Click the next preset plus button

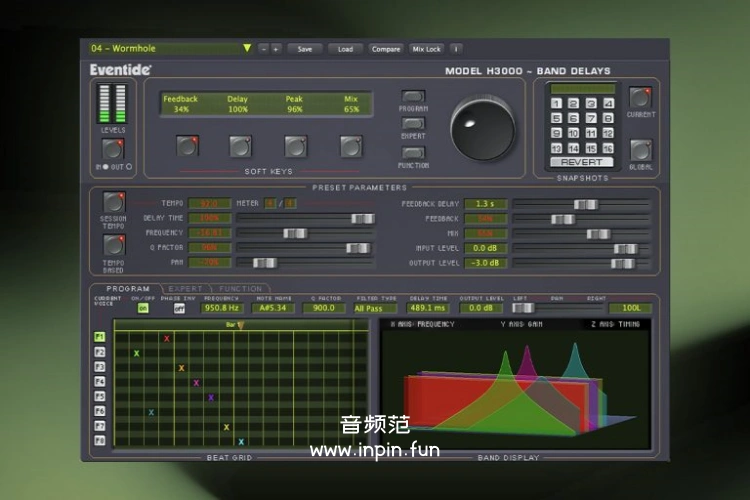[276, 49]
